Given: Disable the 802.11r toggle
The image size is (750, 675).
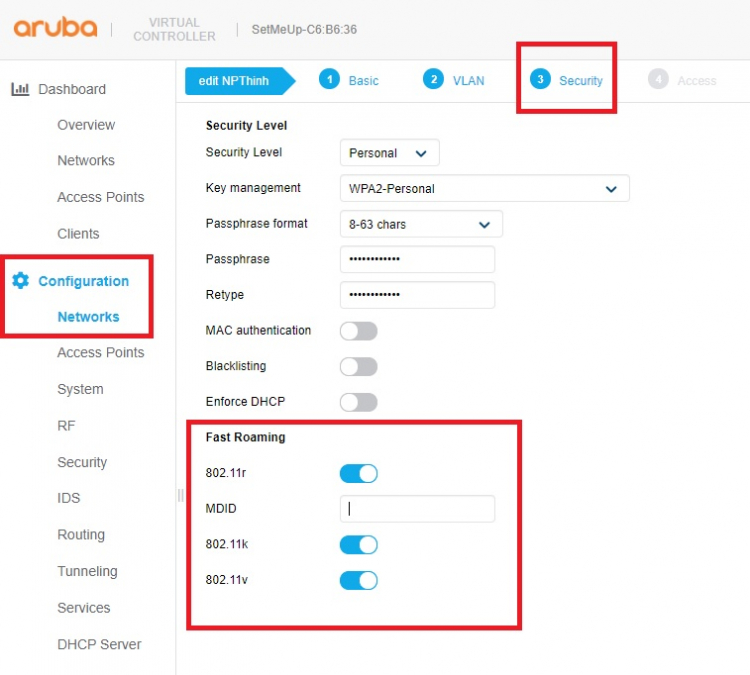Looking at the screenshot, I should [x=359, y=473].
